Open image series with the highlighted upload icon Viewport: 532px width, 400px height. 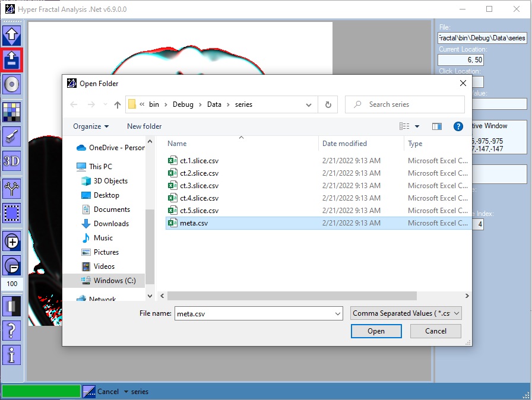pyautogui.click(x=12, y=60)
